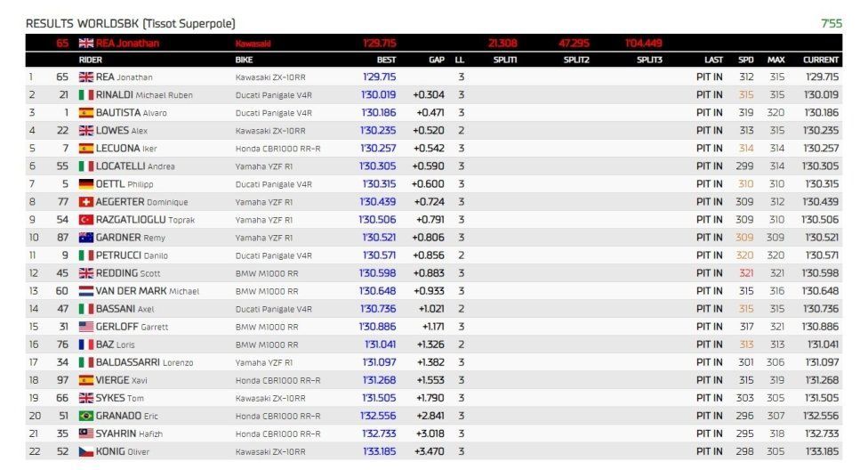
Task: Click the 21.308 split time in banner
Action: coord(502,44)
